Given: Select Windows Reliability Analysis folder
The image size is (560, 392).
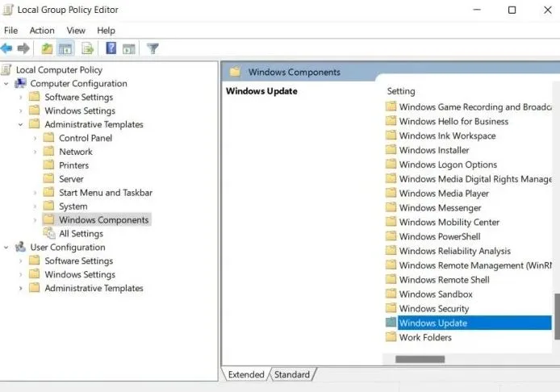Looking at the screenshot, I should pos(454,251).
